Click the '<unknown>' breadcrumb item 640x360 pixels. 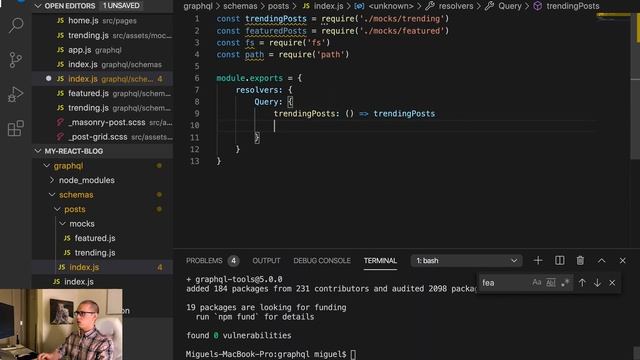[391, 6]
